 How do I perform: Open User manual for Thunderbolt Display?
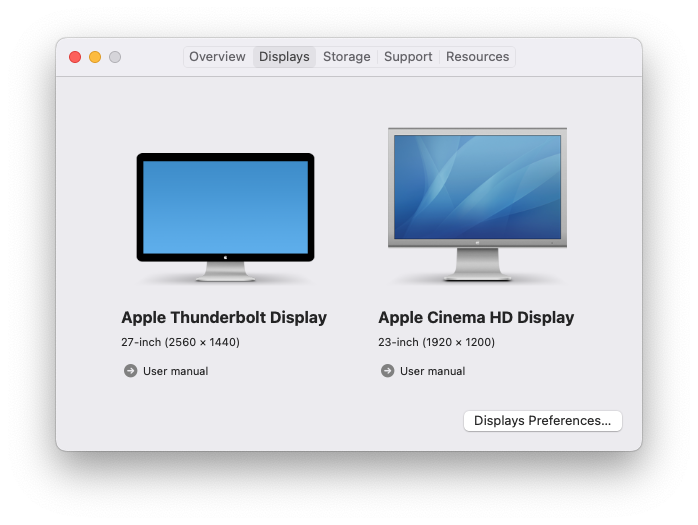(x=175, y=371)
